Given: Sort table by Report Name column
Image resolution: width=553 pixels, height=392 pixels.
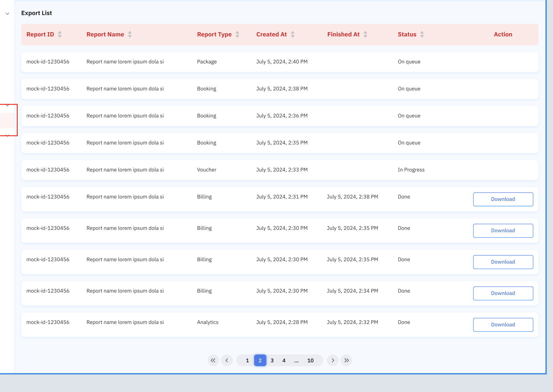Looking at the screenshot, I should click(130, 34).
